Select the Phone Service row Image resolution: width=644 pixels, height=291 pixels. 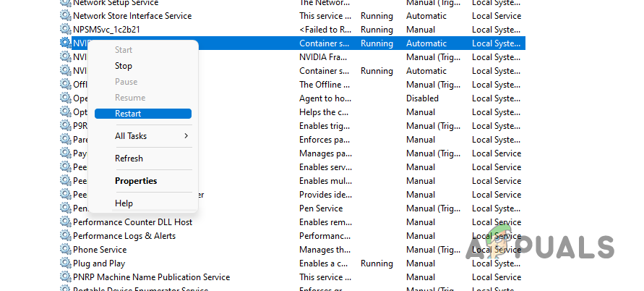[x=100, y=250]
